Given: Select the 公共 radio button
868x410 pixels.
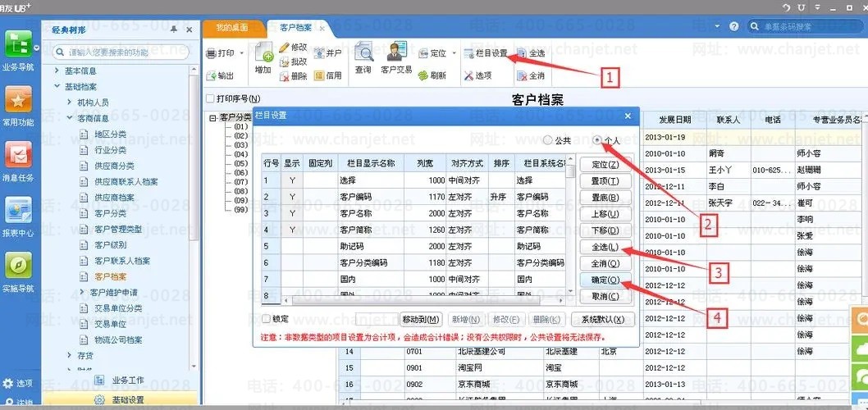Looking at the screenshot, I should [547, 140].
